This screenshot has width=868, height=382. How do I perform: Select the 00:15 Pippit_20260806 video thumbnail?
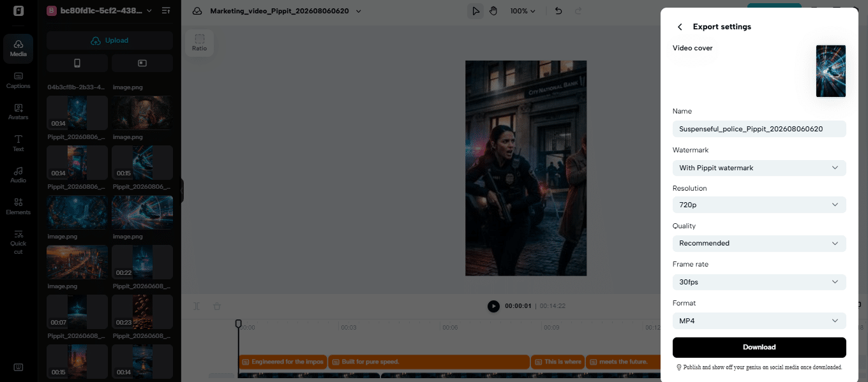[x=142, y=162]
